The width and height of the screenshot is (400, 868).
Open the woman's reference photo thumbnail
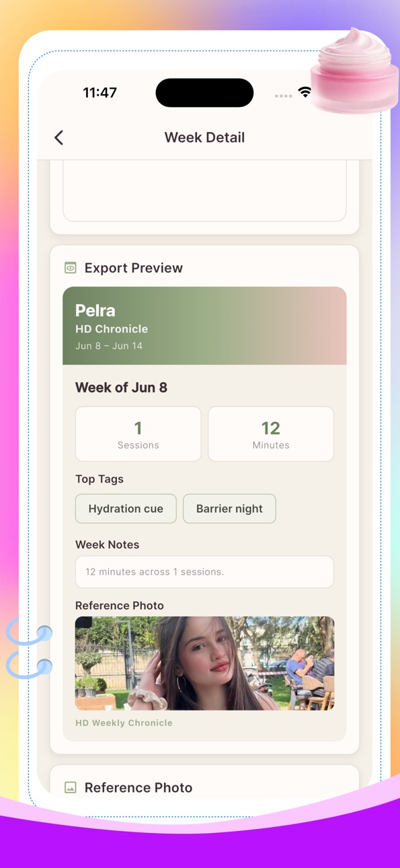pos(204,663)
